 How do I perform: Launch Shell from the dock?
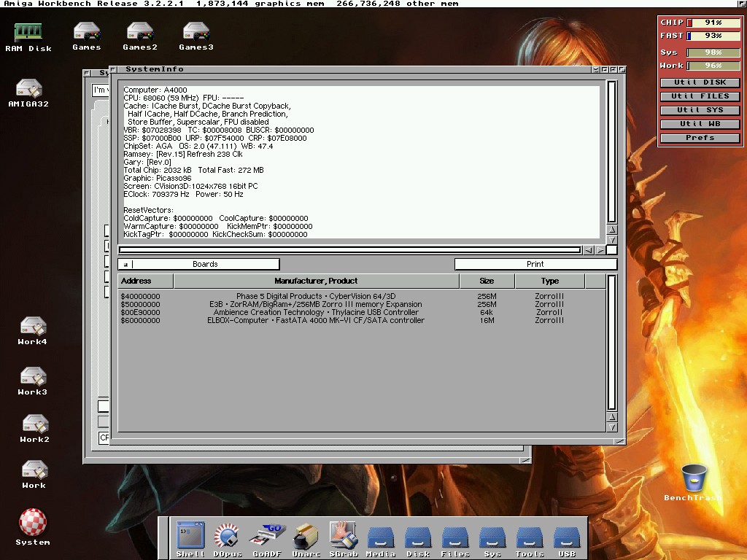pyautogui.click(x=190, y=539)
